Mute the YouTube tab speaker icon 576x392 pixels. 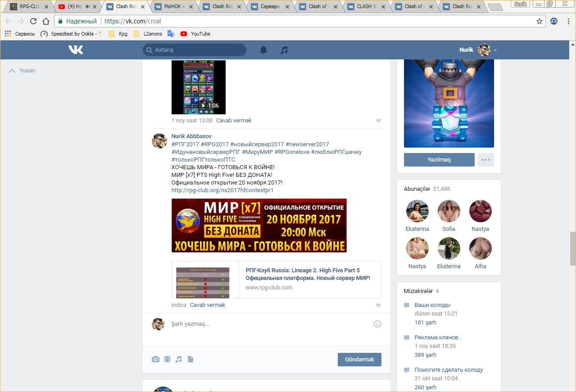click(87, 7)
